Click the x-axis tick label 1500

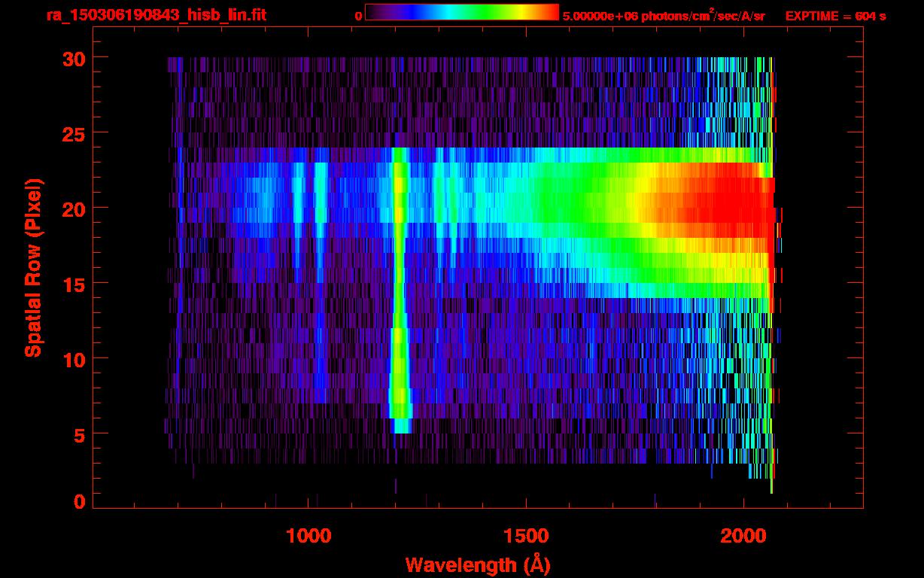[526, 536]
